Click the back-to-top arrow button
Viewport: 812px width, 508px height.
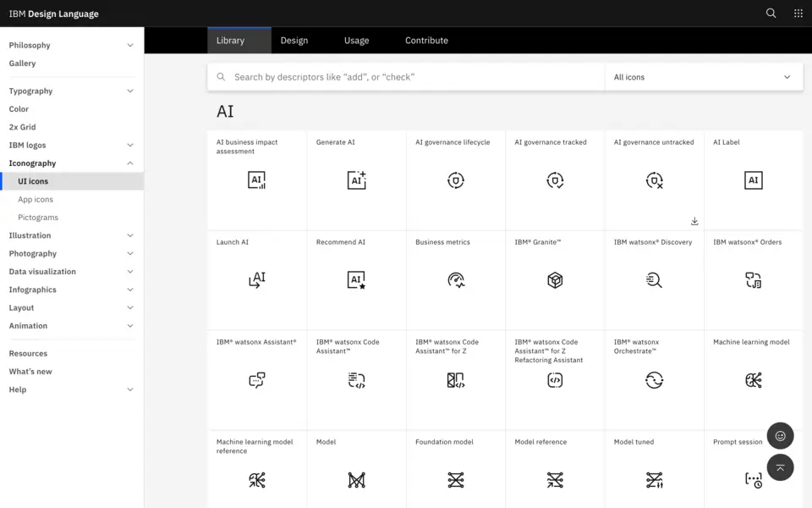tap(780, 467)
